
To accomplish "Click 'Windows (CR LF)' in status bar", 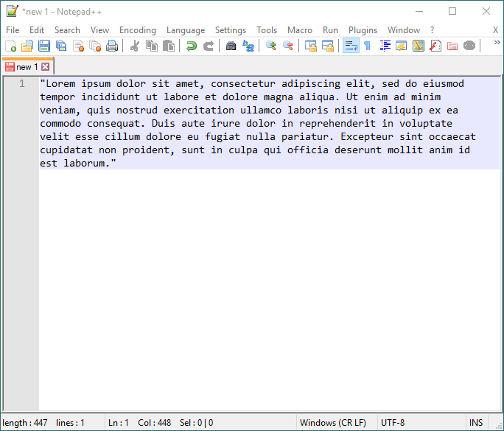I will pyautogui.click(x=332, y=423).
